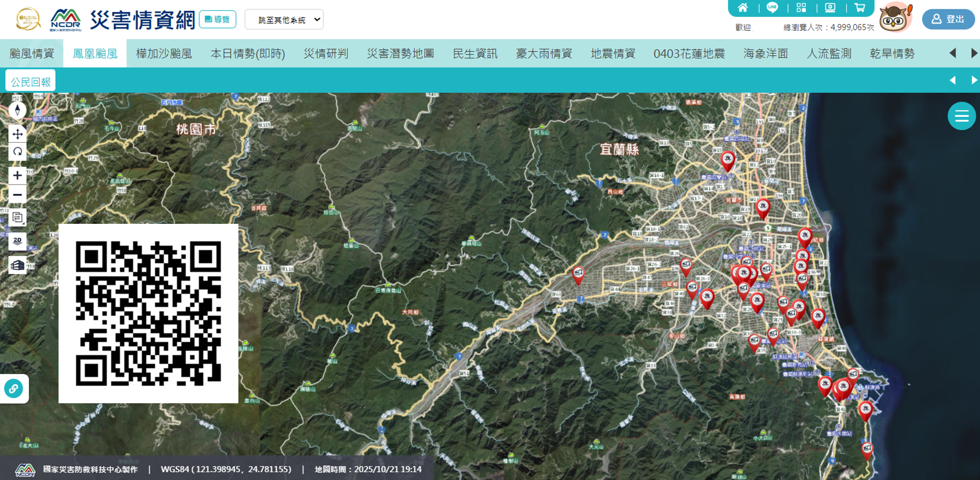This screenshot has width=980, height=480.
Task: Click the rotate map tool
Action: [x=17, y=152]
